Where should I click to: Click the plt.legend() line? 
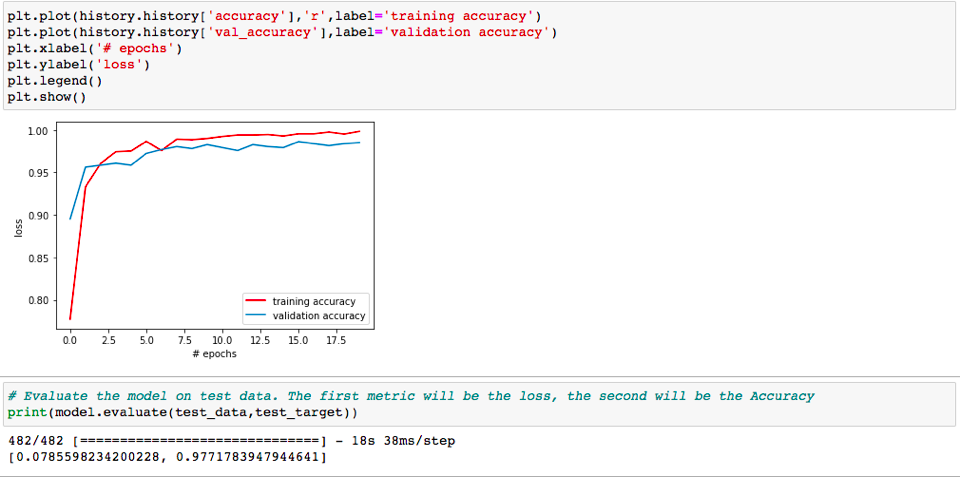[x=54, y=80]
